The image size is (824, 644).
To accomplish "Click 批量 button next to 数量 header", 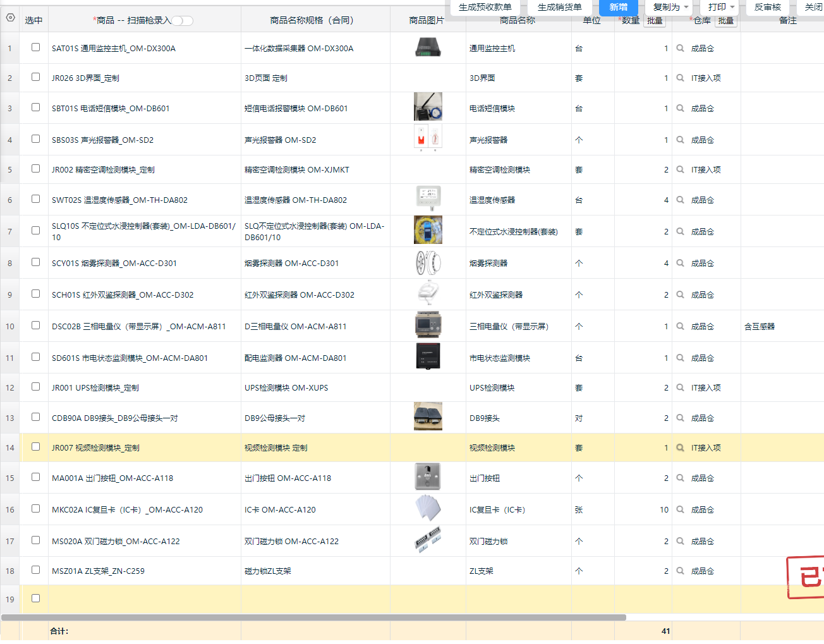I will point(655,21).
